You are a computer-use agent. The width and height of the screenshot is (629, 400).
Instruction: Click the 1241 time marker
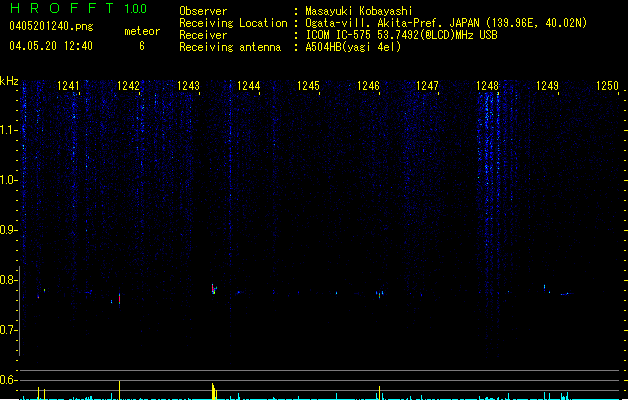68,85
